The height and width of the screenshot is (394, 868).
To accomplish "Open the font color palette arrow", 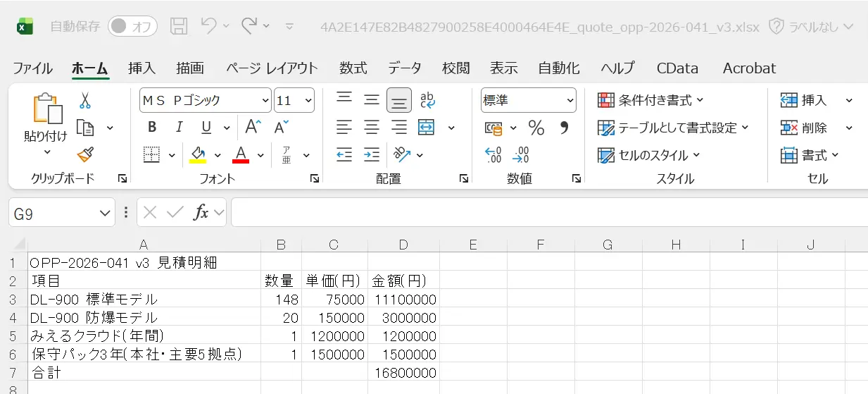I will pos(260,155).
